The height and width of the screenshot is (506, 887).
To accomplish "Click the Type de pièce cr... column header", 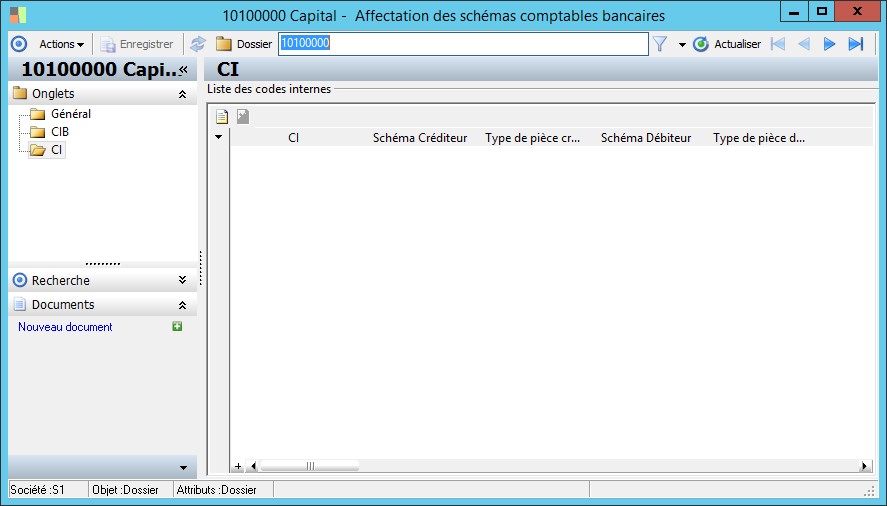I will coord(532,138).
